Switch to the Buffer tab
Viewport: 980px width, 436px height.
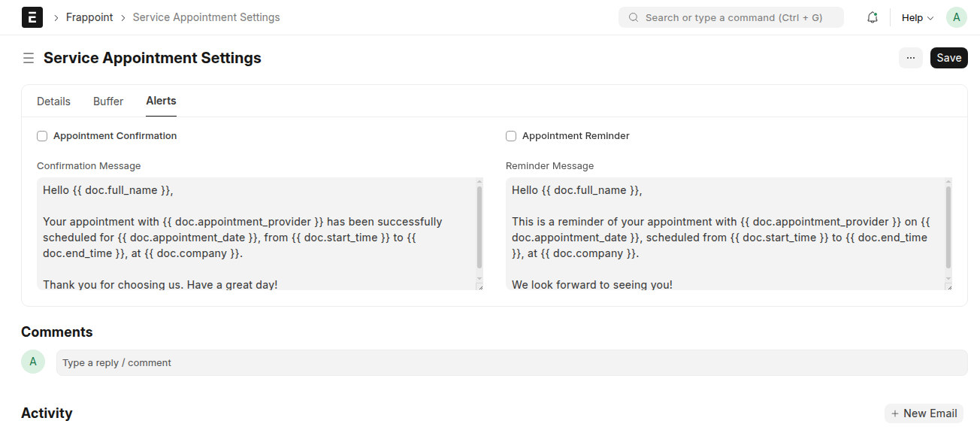pos(107,101)
